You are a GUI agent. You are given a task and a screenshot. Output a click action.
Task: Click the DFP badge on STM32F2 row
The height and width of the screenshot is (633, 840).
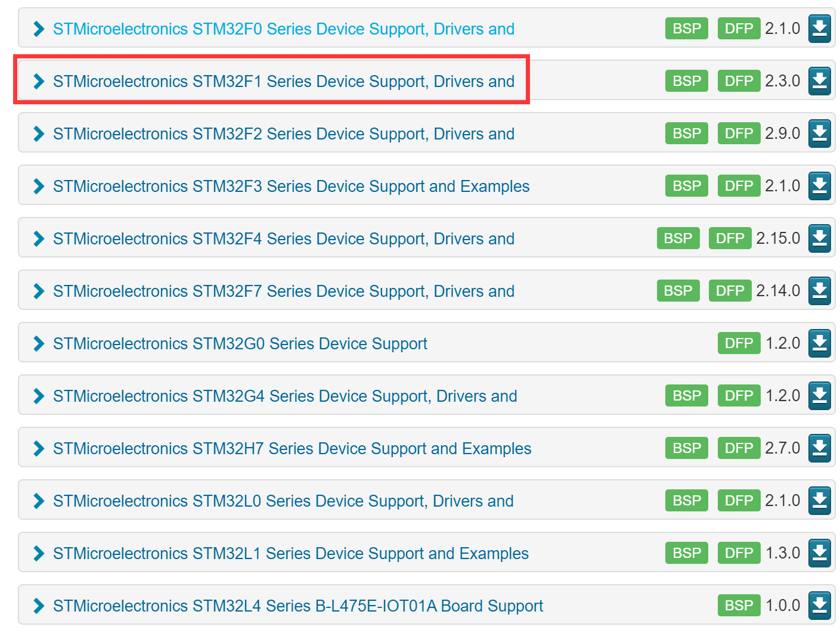pyautogui.click(x=739, y=134)
